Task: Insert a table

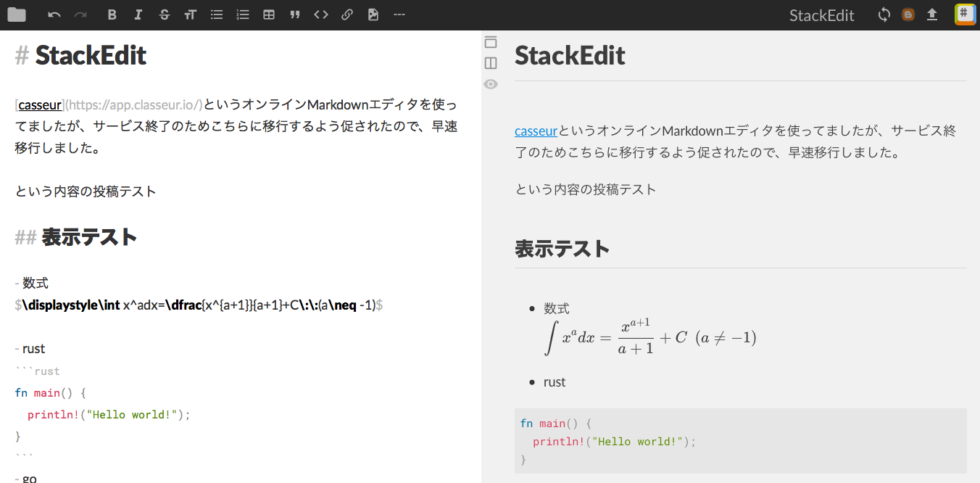Action: [269, 14]
